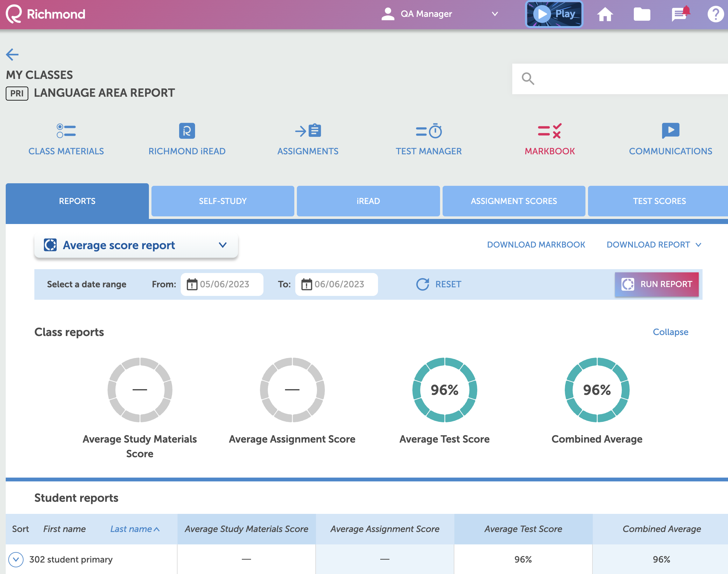Click the icon on RUN REPORT button

627,284
